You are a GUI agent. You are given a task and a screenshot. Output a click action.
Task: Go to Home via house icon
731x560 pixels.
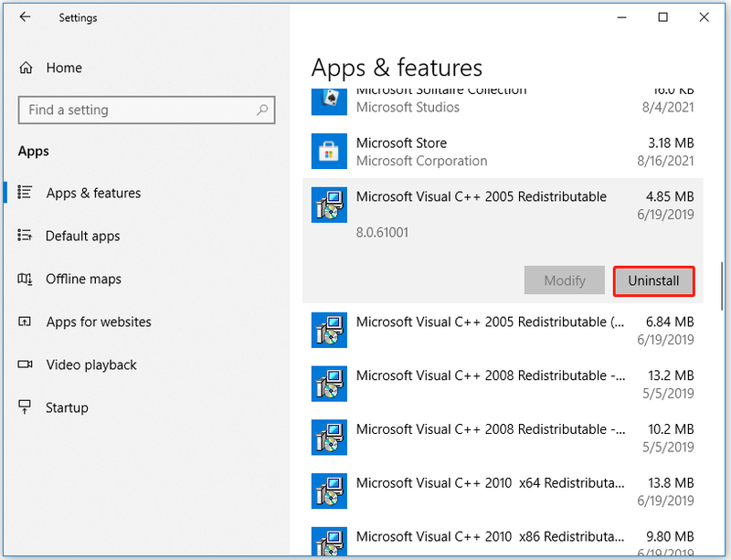pos(26,69)
